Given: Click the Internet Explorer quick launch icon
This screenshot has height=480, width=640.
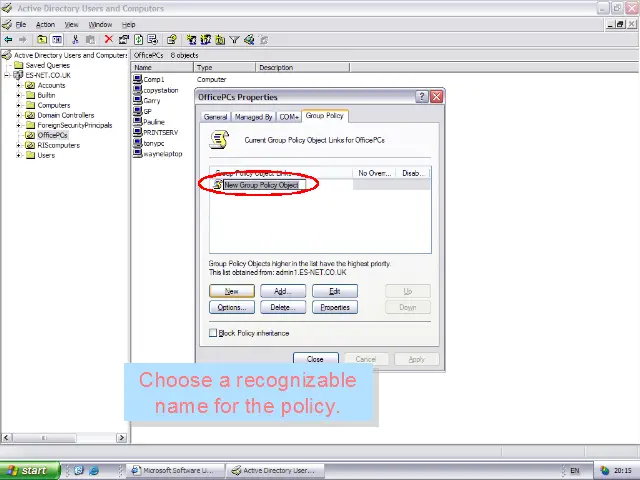Looking at the screenshot, I should [x=94, y=470].
